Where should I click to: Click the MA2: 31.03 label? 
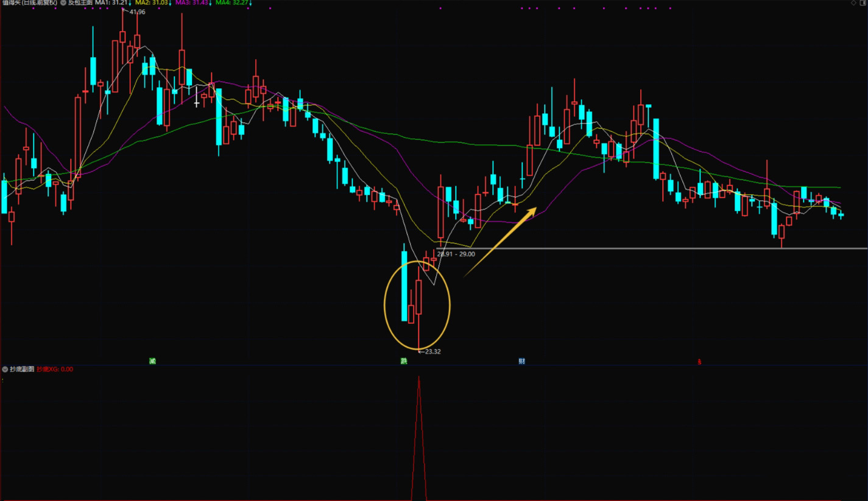152,3
